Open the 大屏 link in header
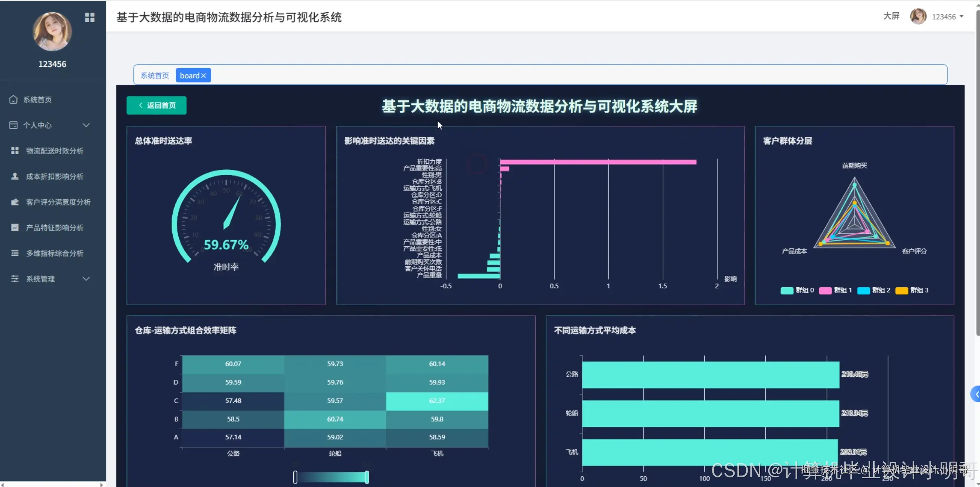This screenshot has width=980, height=487. [891, 16]
